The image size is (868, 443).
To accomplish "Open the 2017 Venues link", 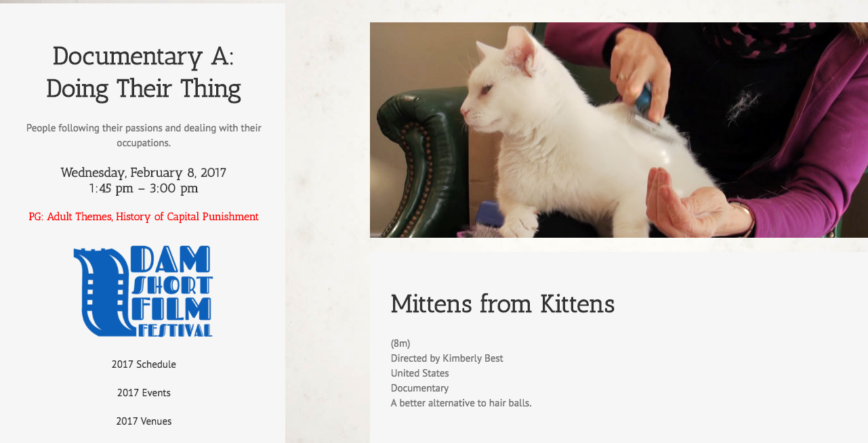I will click(144, 421).
